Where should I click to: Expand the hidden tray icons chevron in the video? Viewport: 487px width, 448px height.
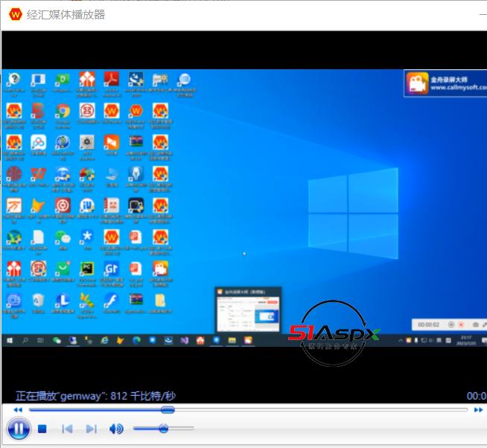401,341
